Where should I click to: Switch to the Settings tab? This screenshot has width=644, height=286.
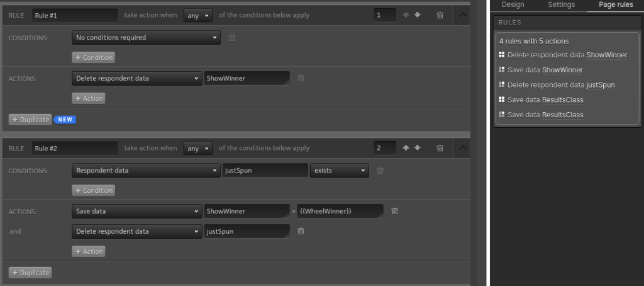tap(561, 4)
